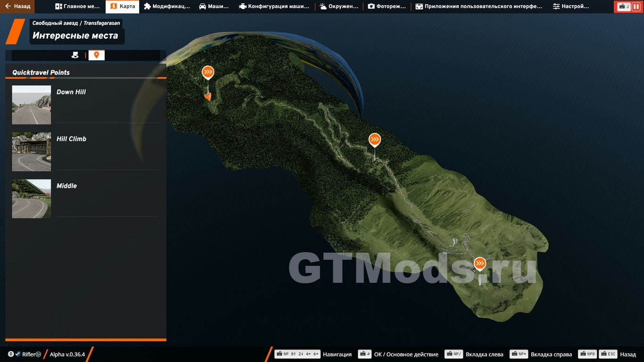Click the Навигация key hint
The width and height of the screenshot is (644, 362).
(337, 354)
